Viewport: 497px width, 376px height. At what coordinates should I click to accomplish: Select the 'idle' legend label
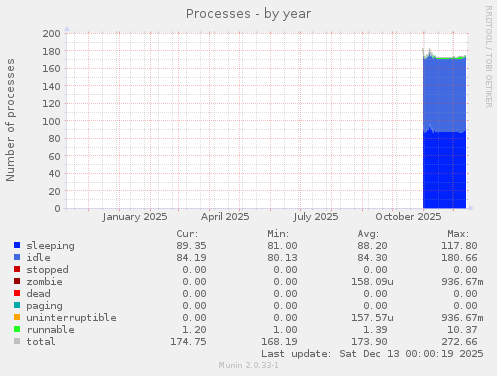click(x=38, y=258)
